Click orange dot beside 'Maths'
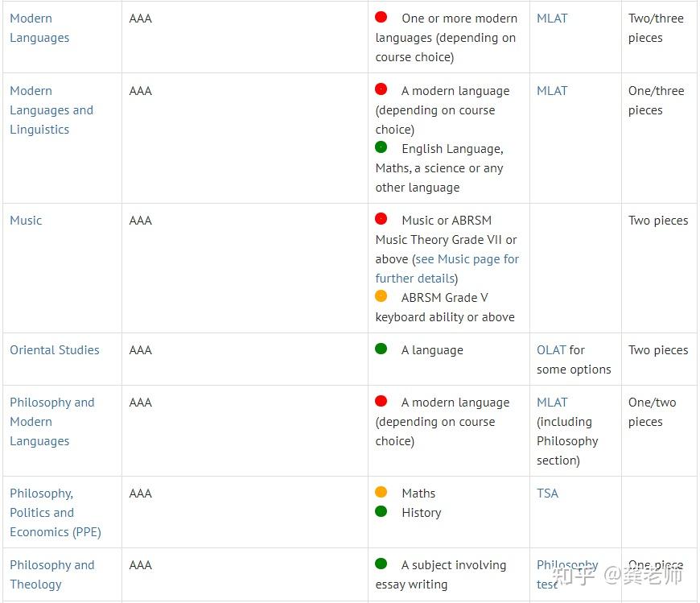This screenshot has height=603, width=700. point(381,492)
